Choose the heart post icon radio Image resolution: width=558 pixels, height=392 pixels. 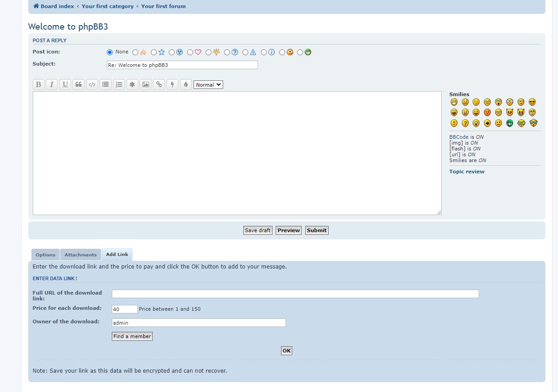(190, 53)
